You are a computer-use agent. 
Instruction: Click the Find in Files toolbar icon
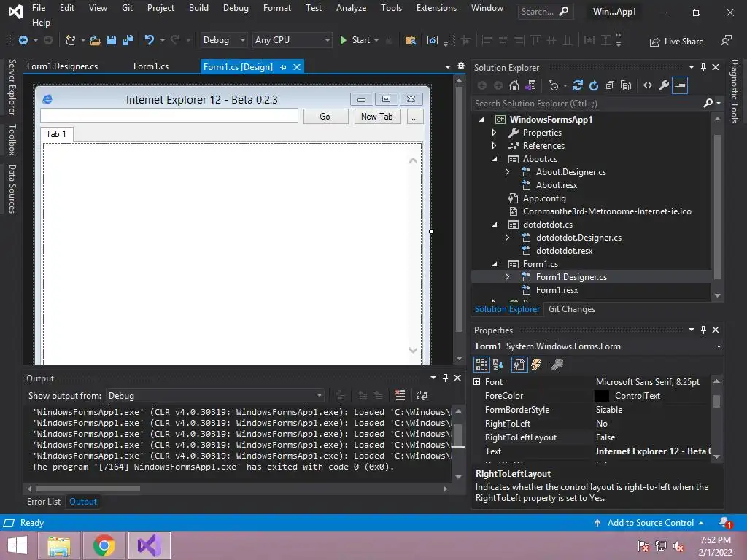coord(410,41)
